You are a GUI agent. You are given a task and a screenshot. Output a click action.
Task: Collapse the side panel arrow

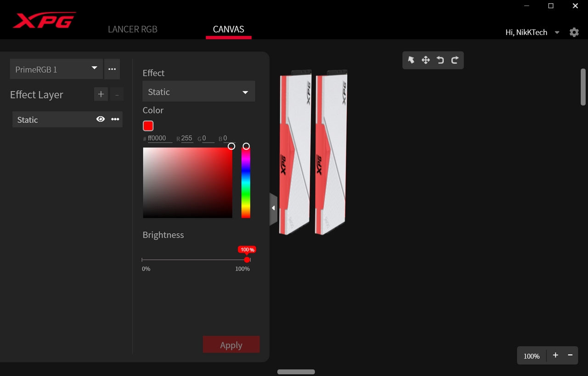[273, 208]
